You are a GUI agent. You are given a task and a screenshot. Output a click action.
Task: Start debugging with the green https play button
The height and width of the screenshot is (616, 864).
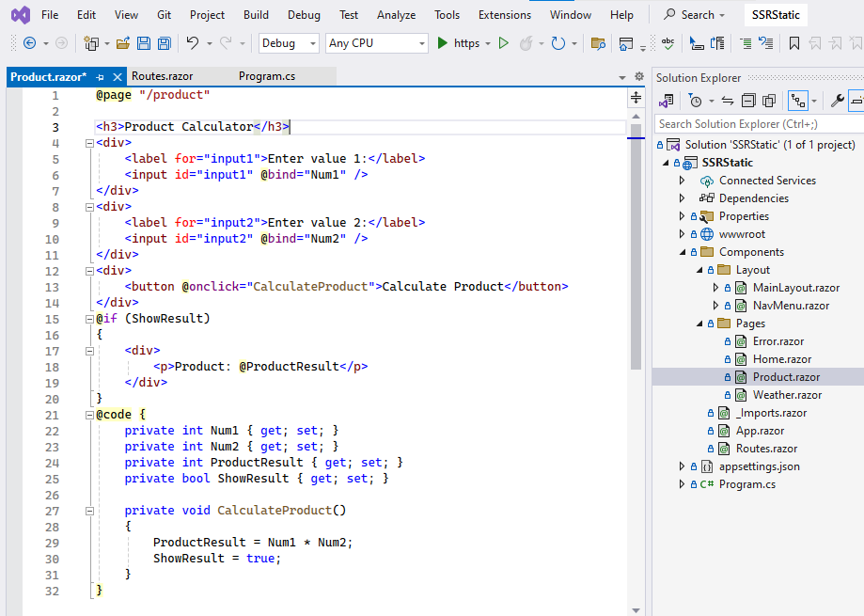442,43
